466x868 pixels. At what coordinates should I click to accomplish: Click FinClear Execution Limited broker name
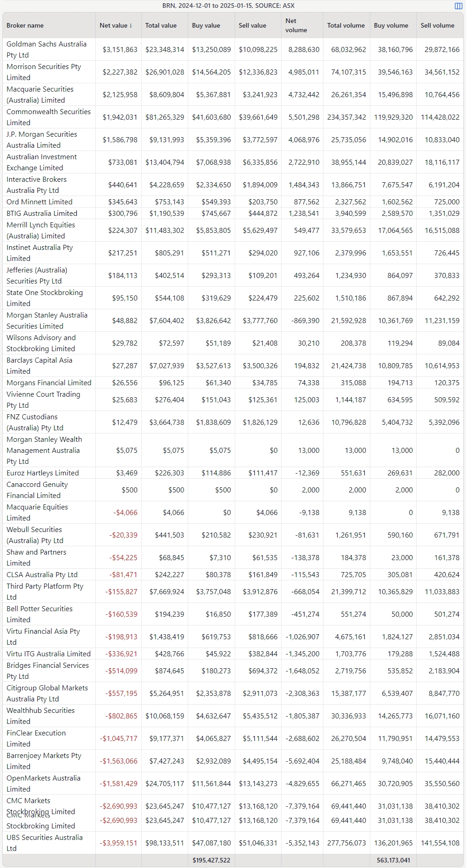pyautogui.click(x=36, y=738)
